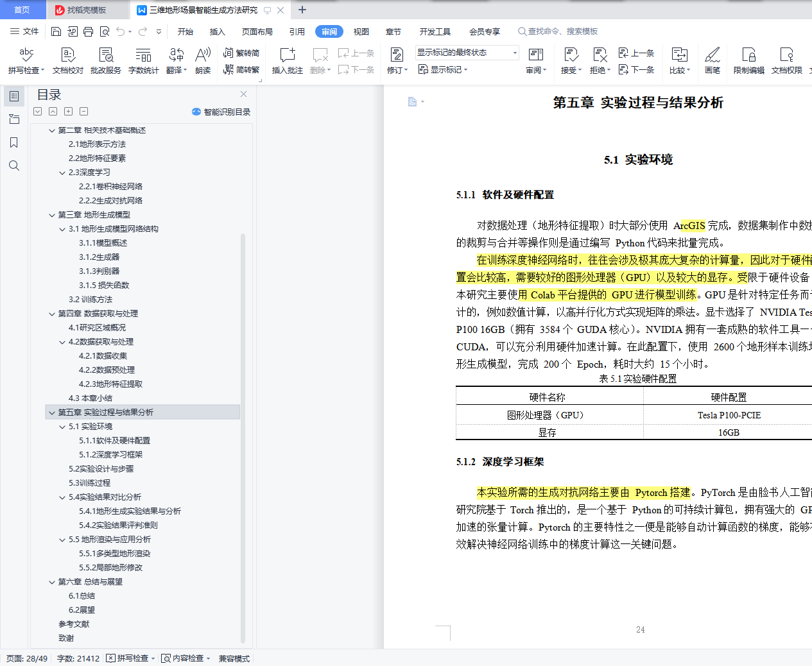
Task: Open the chapter navigation sidebar icon
Action: [14, 119]
